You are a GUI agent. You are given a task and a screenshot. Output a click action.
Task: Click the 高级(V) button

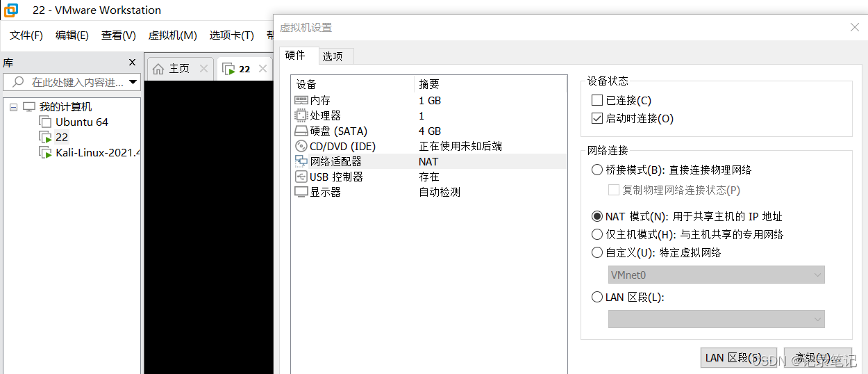(x=818, y=358)
